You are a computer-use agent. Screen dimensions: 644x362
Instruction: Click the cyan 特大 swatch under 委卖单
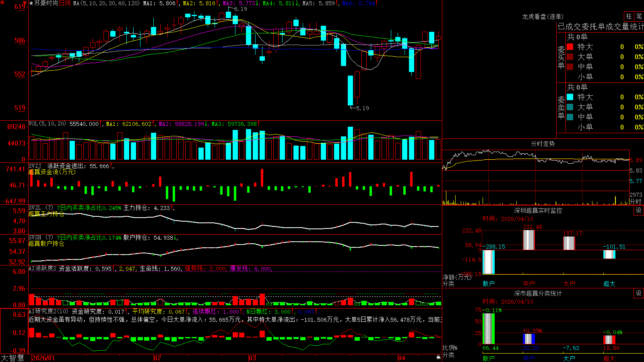(570, 97)
